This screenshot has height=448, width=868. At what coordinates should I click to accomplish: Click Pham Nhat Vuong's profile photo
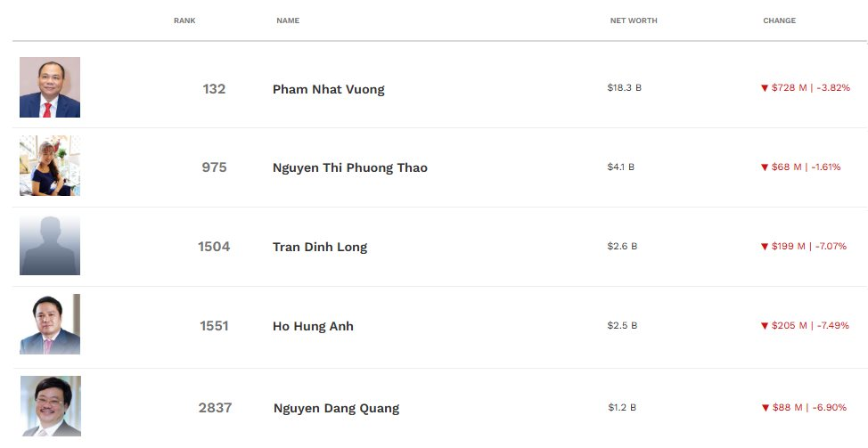[50, 87]
